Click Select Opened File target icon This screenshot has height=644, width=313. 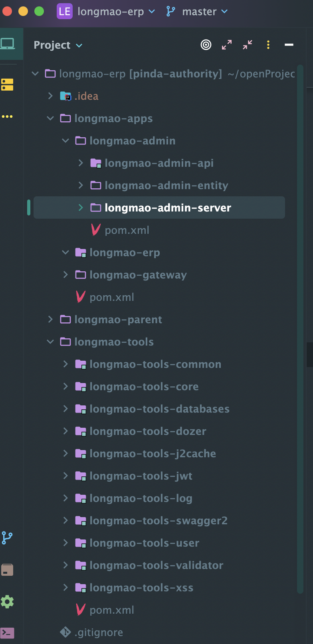206,45
